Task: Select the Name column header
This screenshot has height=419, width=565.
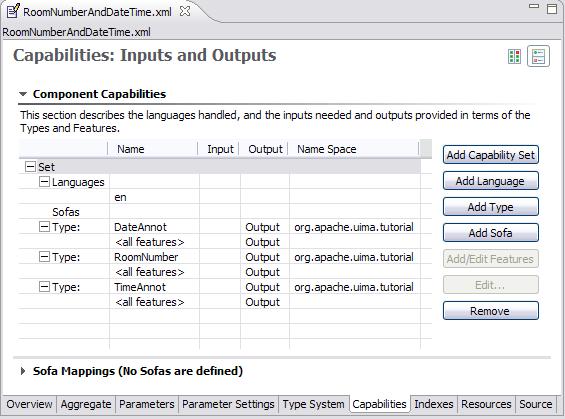Action: coord(153,149)
